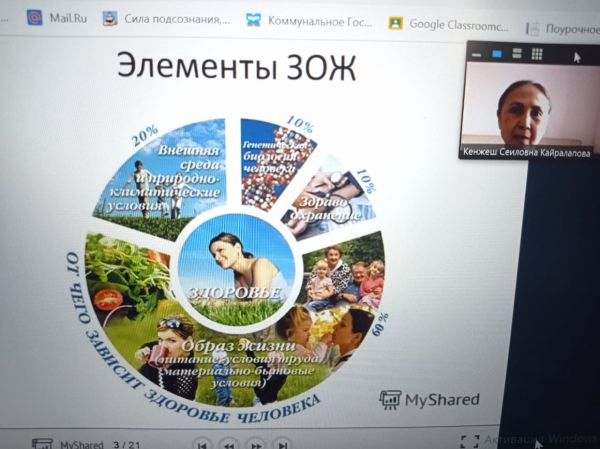Open the Сила подсознания bookmark
The image size is (600, 449).
coord(166,19)
